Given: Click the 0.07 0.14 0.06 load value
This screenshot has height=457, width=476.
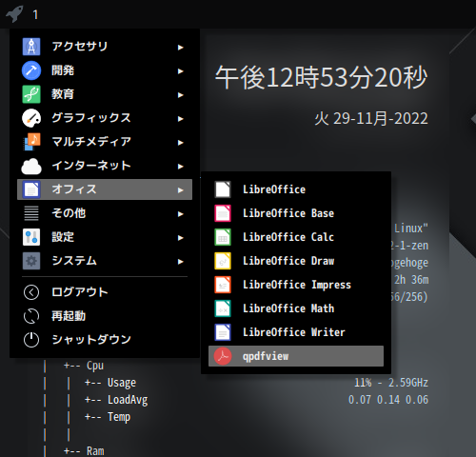Looking at the screenshot, I should point(388,400).
